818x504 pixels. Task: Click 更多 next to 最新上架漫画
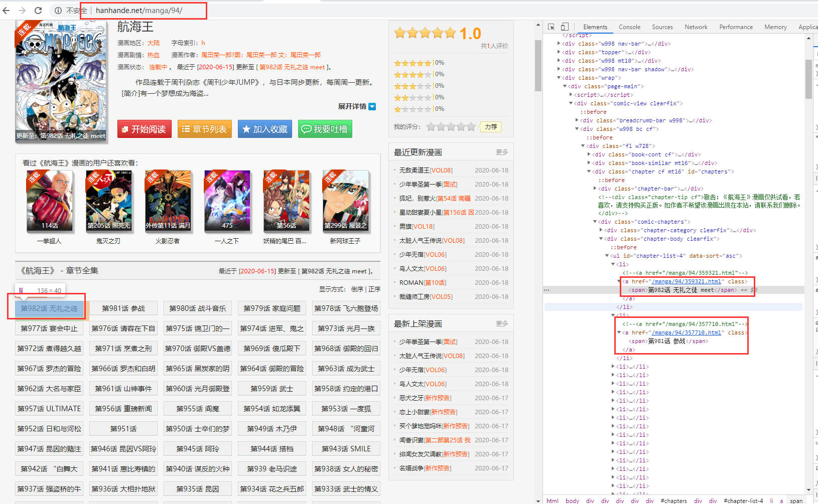[x=502, y=323]
